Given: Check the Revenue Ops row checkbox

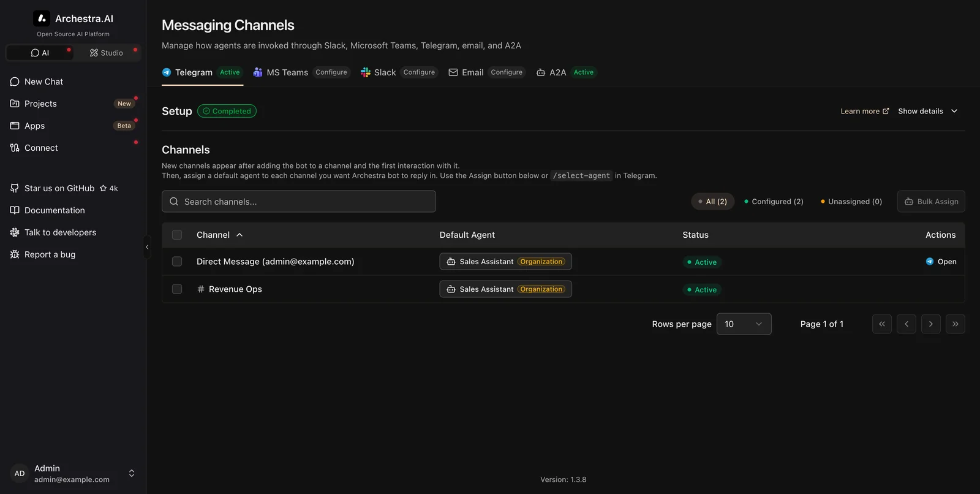Looking at the screenshot, I should [177, 289].
